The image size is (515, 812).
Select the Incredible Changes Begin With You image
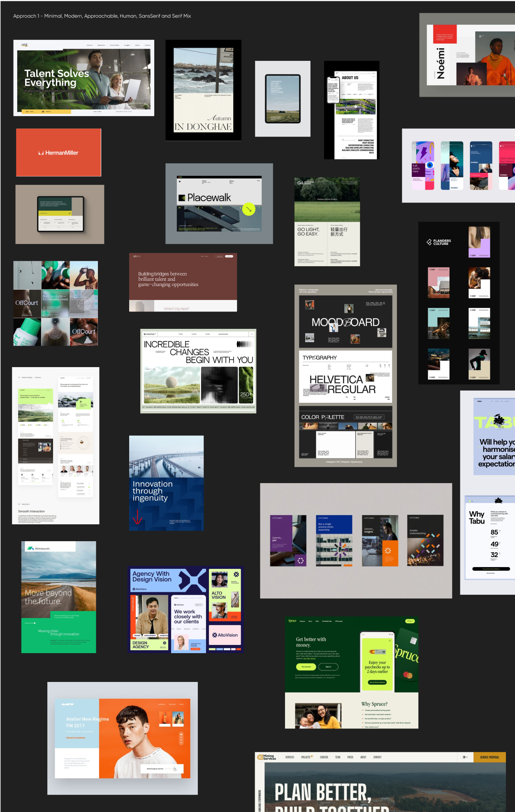(x=198, y=371)
